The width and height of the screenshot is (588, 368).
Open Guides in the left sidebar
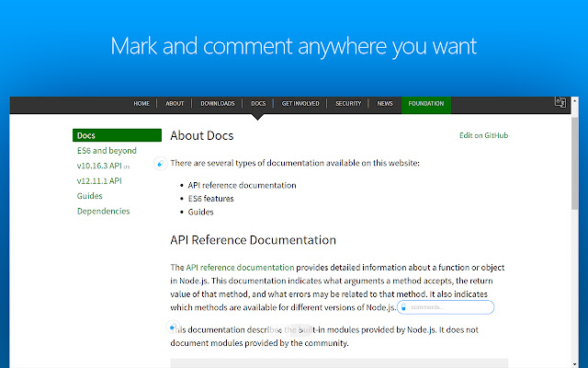(x=90, y=196)
